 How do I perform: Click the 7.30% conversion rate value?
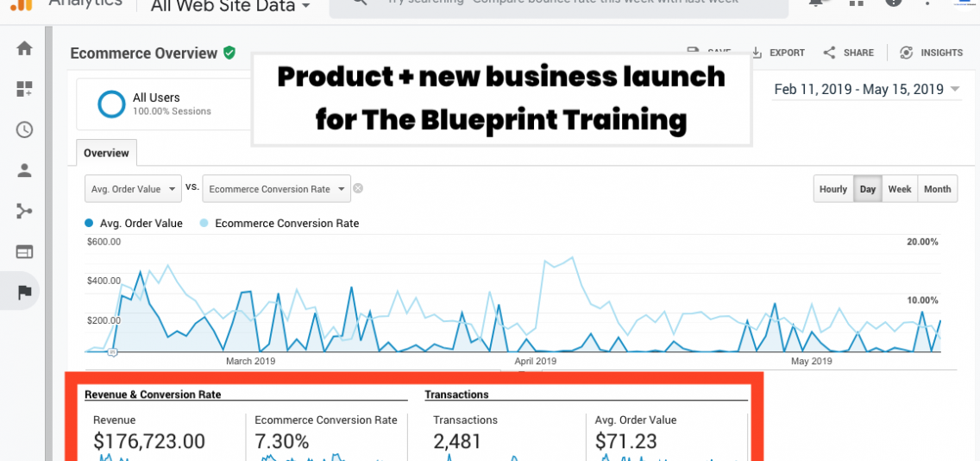(x=282, y=441)
